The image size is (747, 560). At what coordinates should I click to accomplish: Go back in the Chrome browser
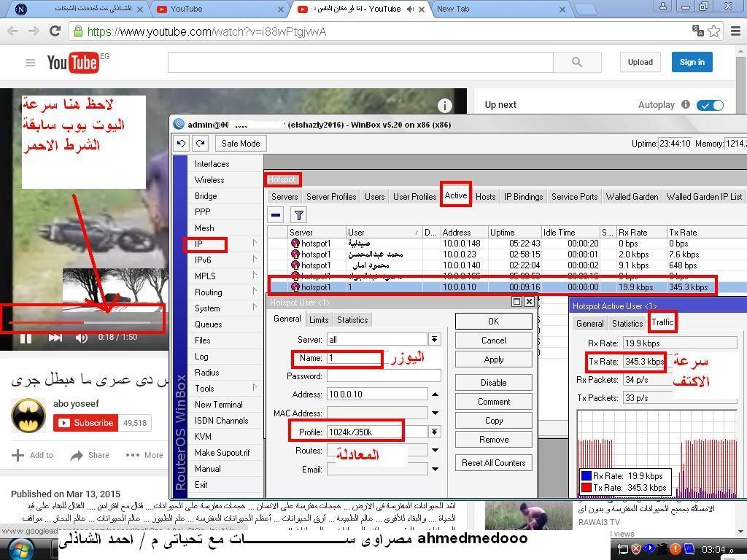pyautogui.click(x=13, y=31)
